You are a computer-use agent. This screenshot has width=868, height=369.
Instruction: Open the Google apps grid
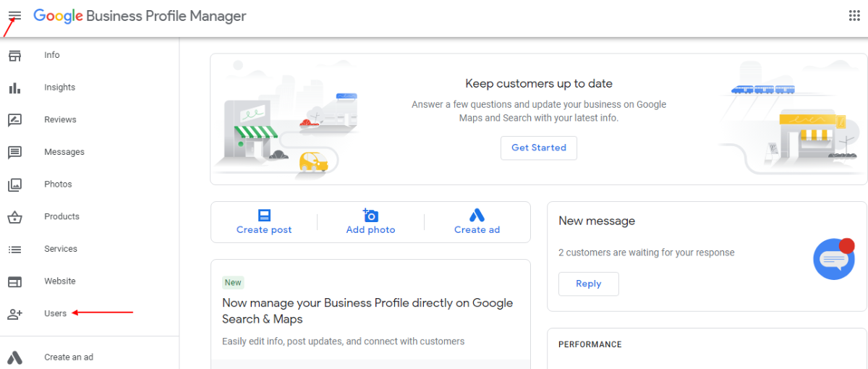point(854,16)
